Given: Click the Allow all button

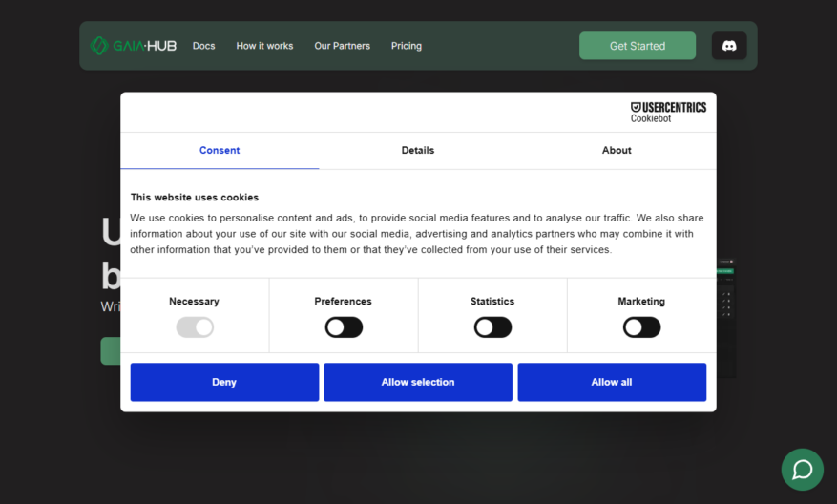Looking at the screenshot, I should coord(612,382).
